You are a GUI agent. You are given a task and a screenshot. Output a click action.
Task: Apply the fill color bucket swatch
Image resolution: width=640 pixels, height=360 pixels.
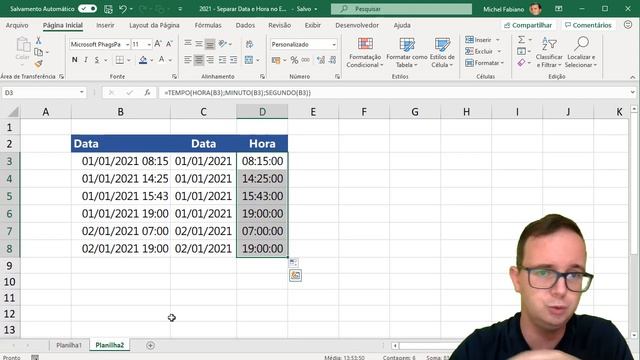coord(143,60)
